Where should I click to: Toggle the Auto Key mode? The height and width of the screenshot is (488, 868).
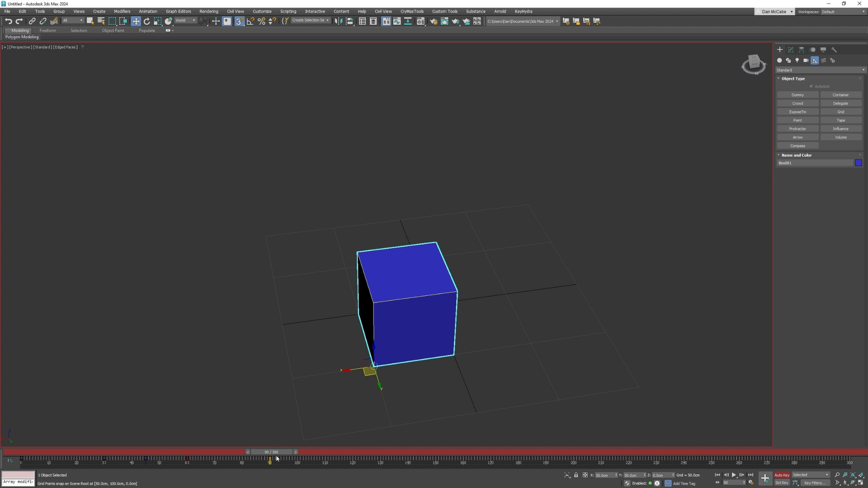pos(782,475)
